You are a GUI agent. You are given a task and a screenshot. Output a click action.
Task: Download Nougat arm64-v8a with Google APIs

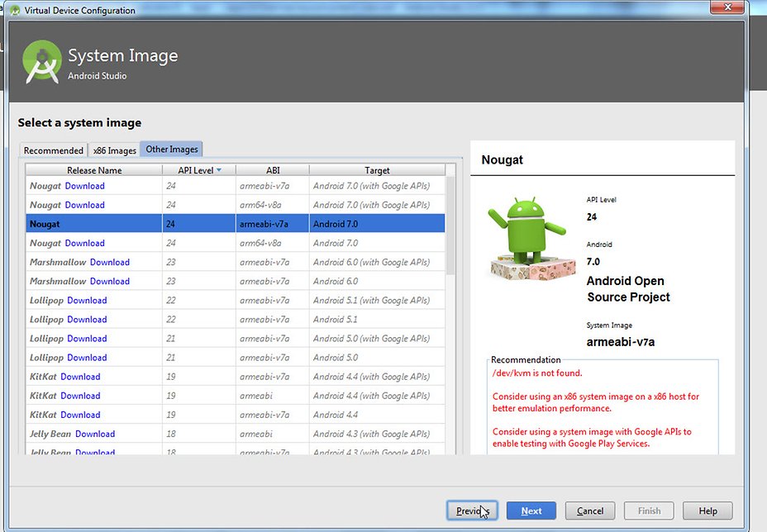pyautogui.click(x=84, y=205)
